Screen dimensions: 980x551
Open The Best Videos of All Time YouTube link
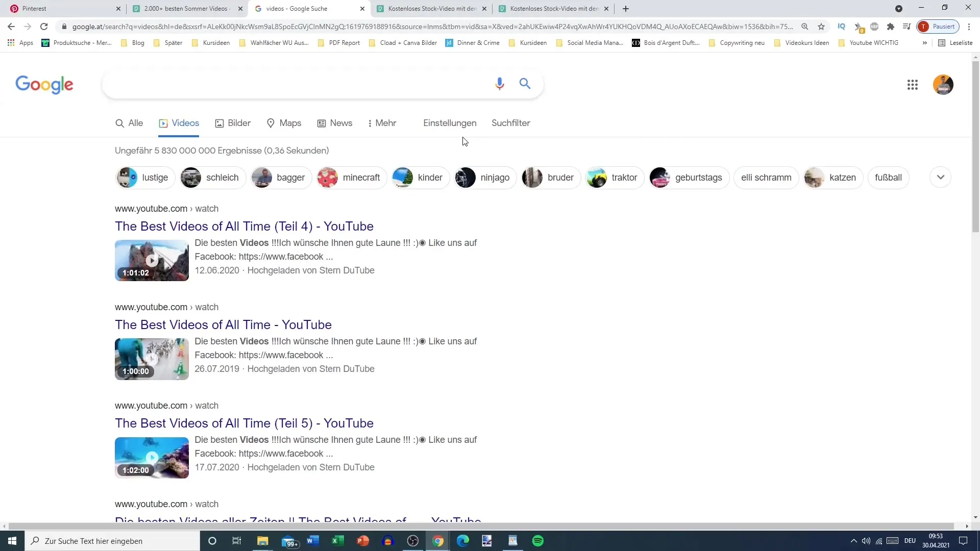tap(223, 324)
